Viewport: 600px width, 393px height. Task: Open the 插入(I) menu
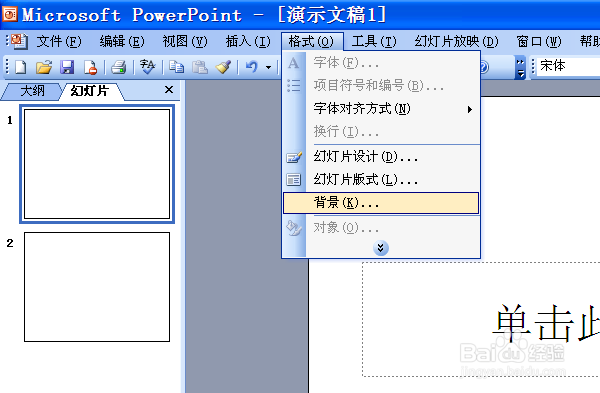tap(248, 41)
